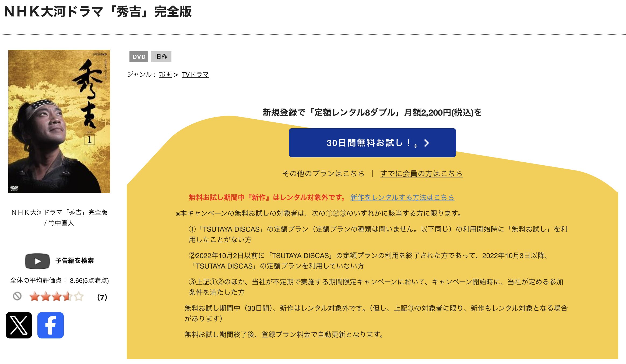The image size is (626, 364).
Task: Click the DVD format badge
Action: [139, 57]
